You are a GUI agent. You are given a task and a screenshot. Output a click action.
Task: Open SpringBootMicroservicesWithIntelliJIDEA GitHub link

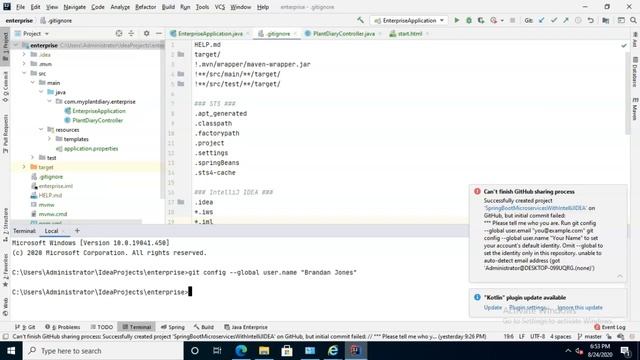[535, 208]
